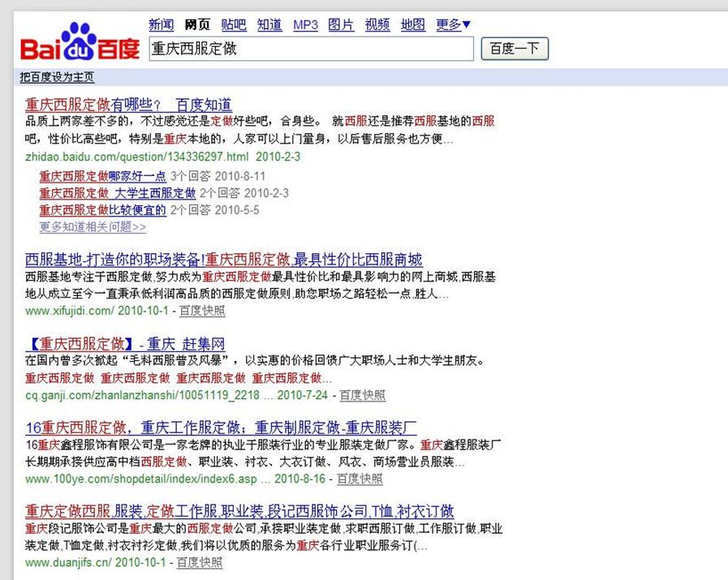Open 重庆西服定做哪家好一点 sub-question
Viewport: 728px width, 580px height.
(103, 176)
